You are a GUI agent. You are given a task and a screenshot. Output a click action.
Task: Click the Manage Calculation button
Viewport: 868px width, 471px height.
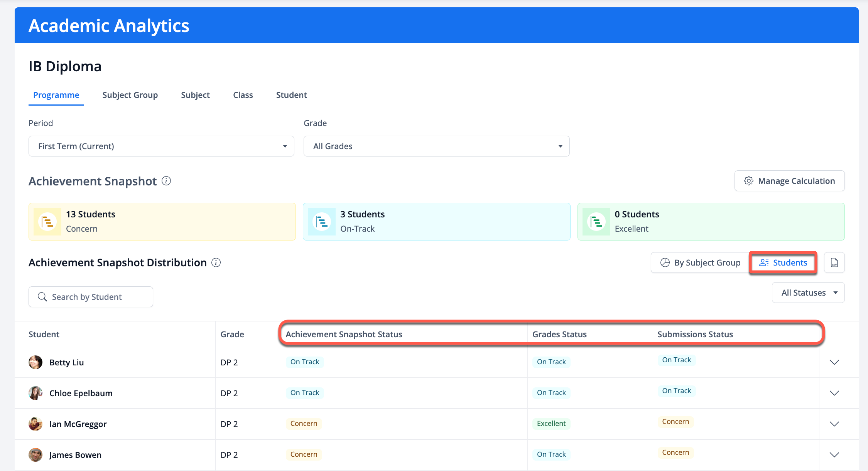click(x=789, y=181)
